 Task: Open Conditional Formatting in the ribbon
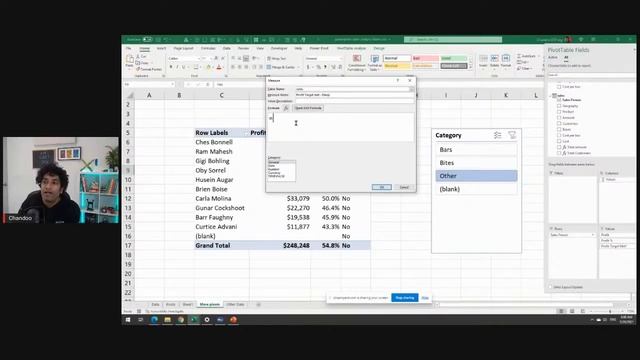click(x=357, y=62)
